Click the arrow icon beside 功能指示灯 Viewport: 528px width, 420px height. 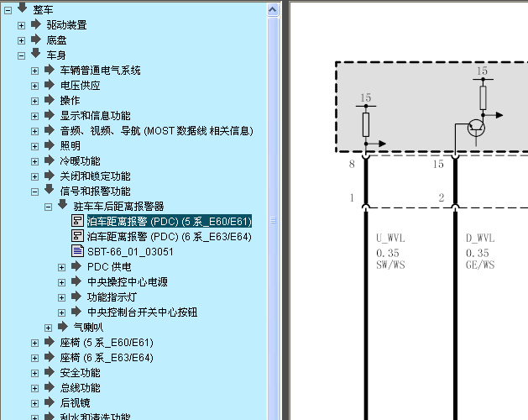coord(76,296)
